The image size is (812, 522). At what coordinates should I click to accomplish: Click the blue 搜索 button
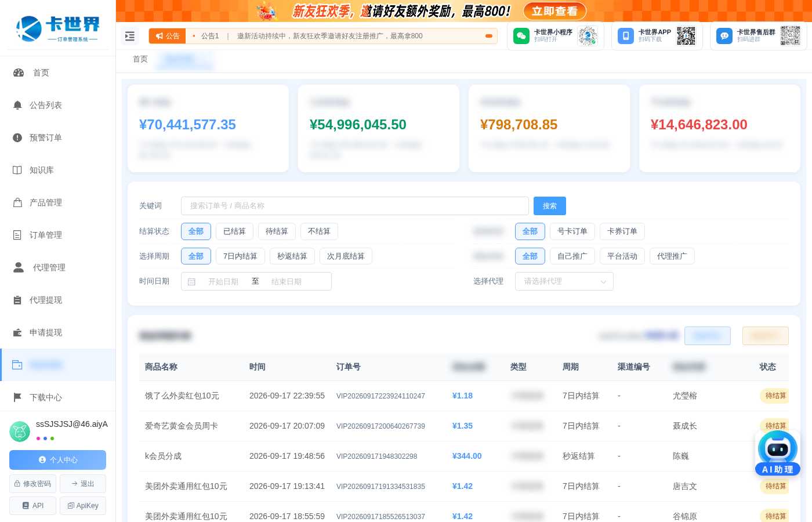(x=550, y=206)
